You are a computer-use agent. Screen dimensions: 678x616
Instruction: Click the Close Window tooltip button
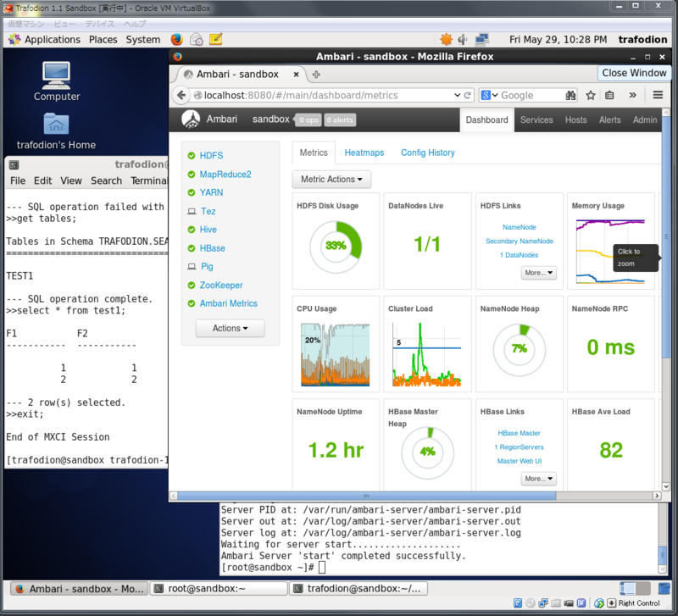coord(634,73)
